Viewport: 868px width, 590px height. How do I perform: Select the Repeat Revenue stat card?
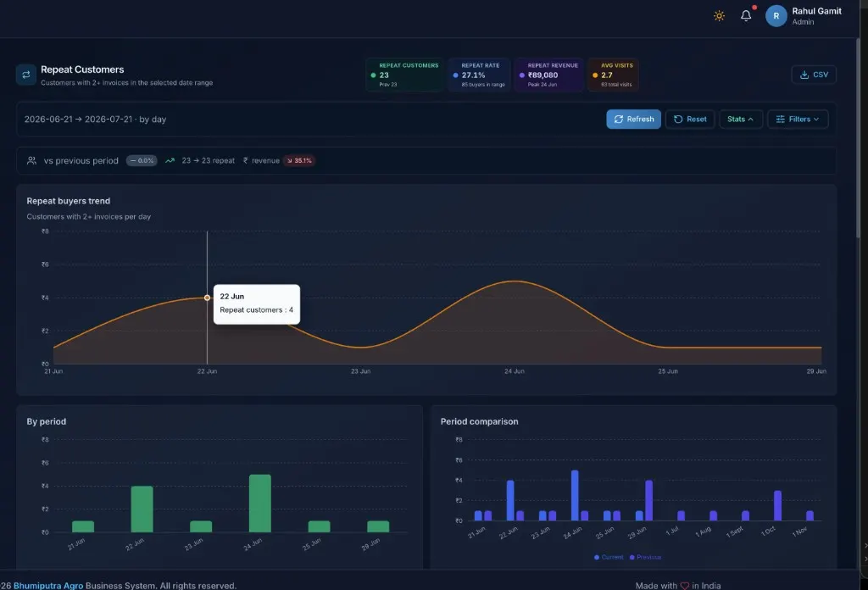pyautogui.click(x=548, y=75)
